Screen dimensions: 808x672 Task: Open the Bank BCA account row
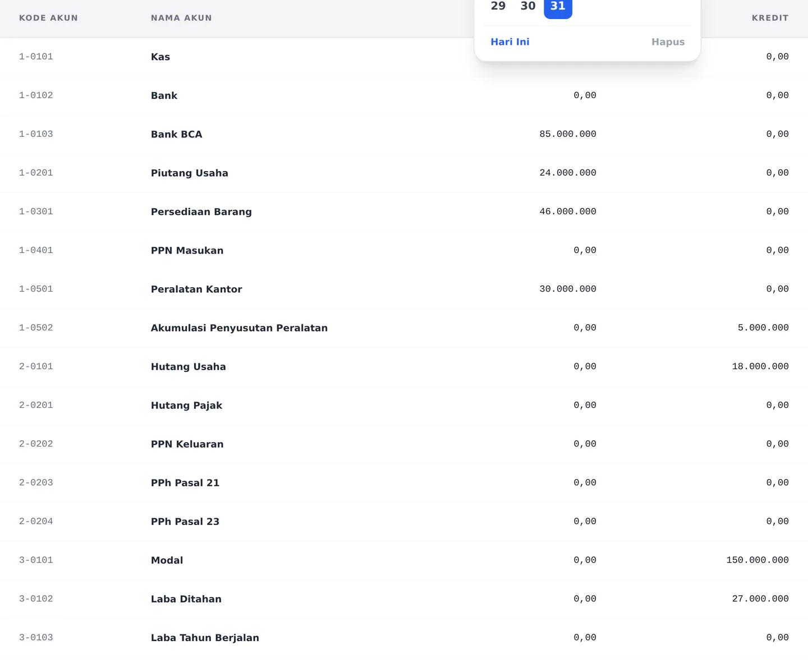coord(404,134)
